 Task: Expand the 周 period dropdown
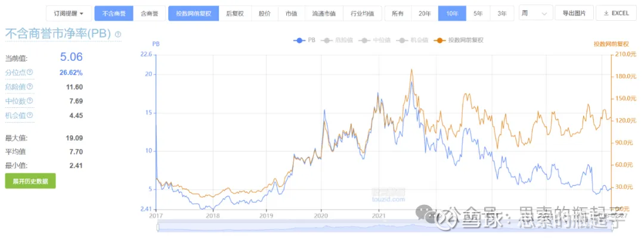point(535,13)
